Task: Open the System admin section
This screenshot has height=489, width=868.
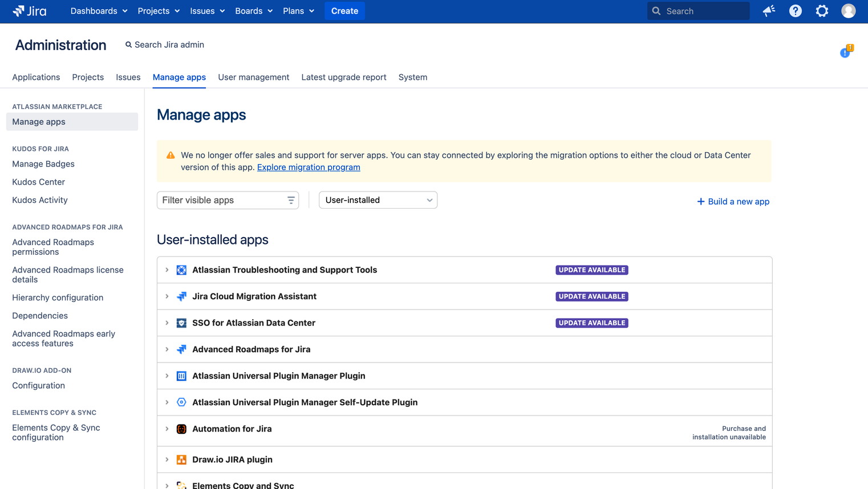Action: 413,77
